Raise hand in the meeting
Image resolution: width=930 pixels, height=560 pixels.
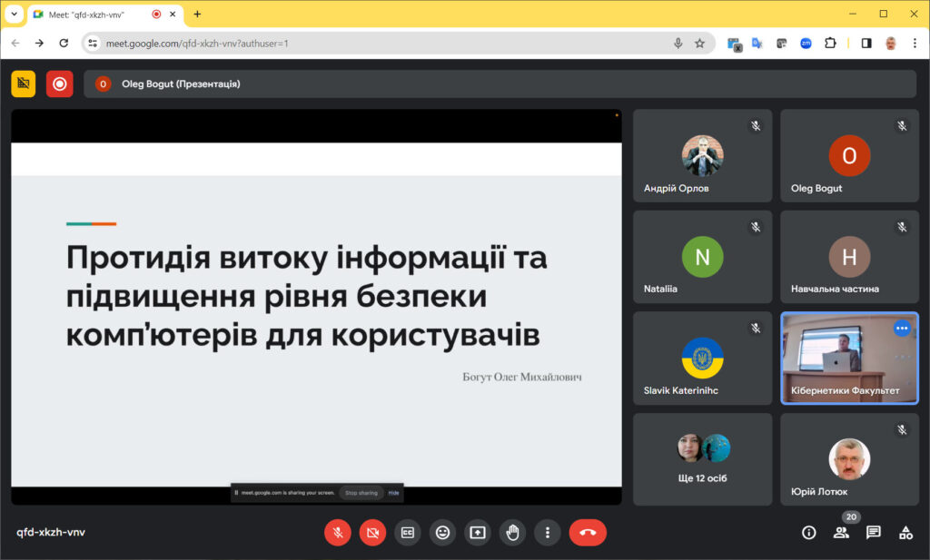[x=512, y=533]
